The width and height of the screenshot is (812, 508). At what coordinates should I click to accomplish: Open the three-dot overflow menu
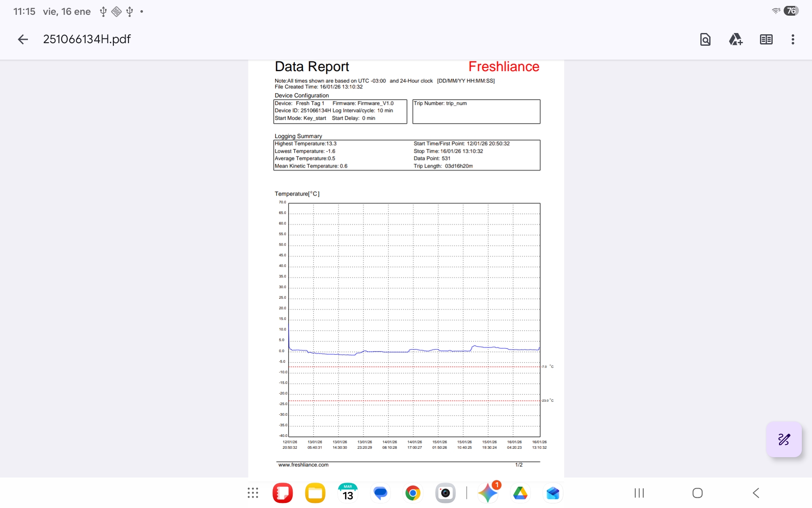pos(793,39)
